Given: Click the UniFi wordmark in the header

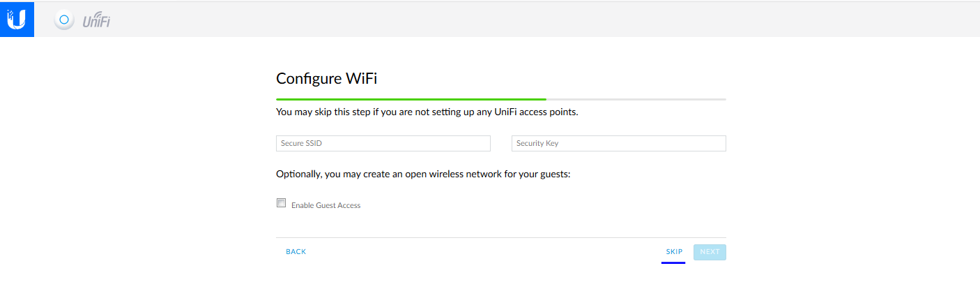Looking at the screenshot, I should (x=96, y=22).
